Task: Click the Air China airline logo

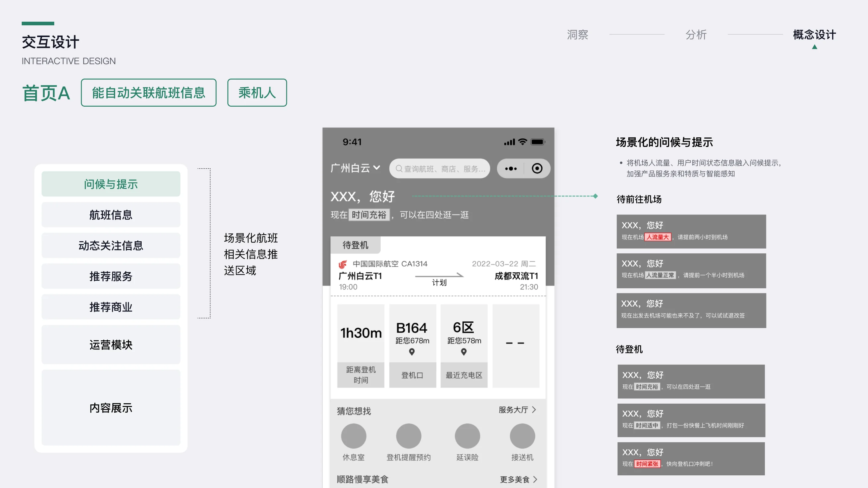Action: tap(343, 264)
